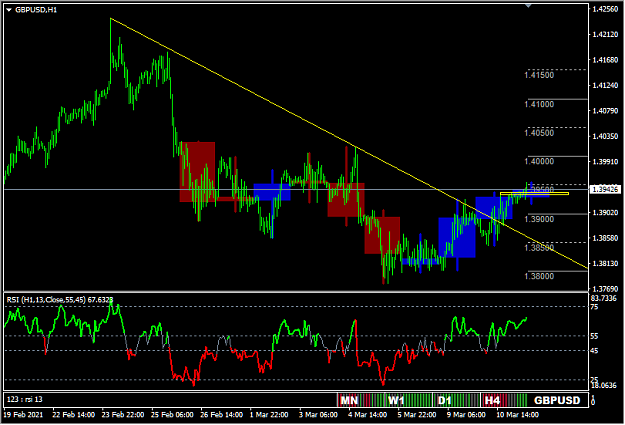
Task: Click price scale value 1.39910
Action: pyautogui.click(x=605, y=162)
